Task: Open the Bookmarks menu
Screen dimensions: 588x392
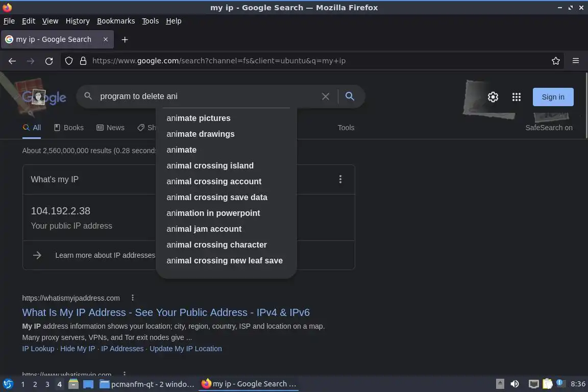Action: (116, 21)
